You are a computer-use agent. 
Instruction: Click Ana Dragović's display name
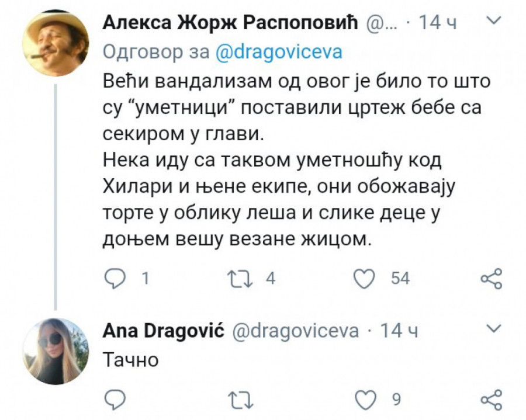[164, 331]
